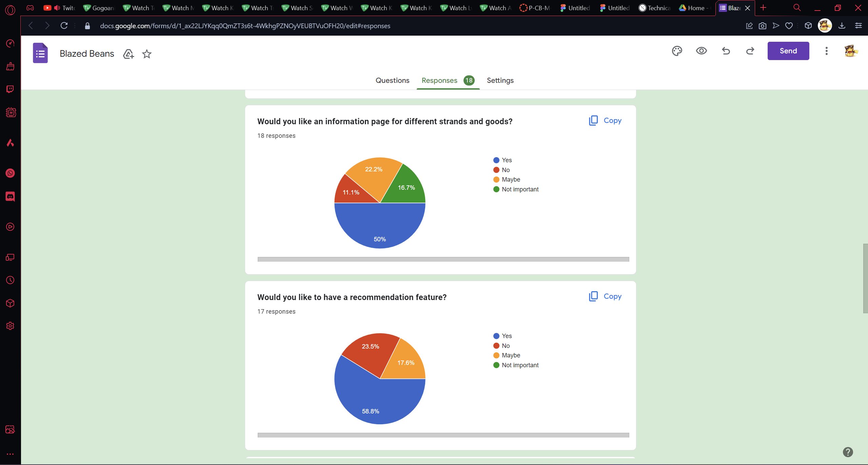This screenshot has width=868, height=465.
Task: Click the Send button
Action: (x=788, y=51)
